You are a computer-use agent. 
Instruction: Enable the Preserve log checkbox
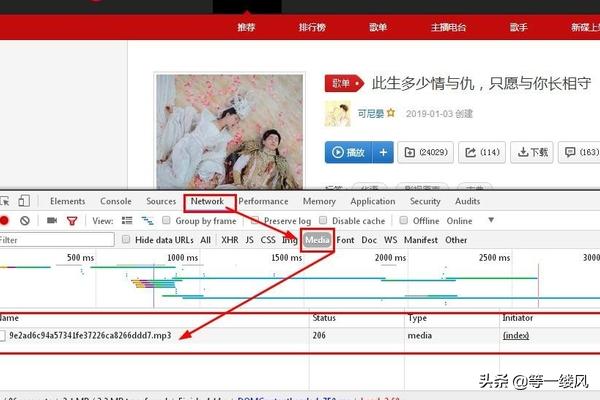click(x=256, y=221)
